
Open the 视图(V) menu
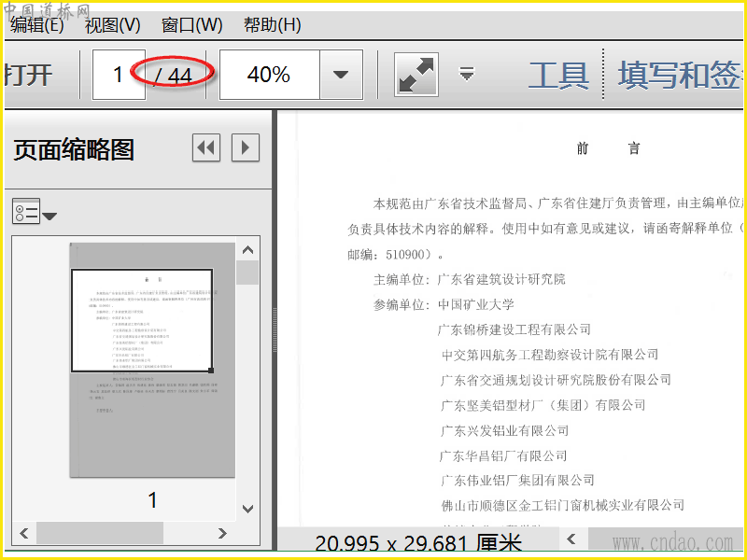[x=112, y=25]
